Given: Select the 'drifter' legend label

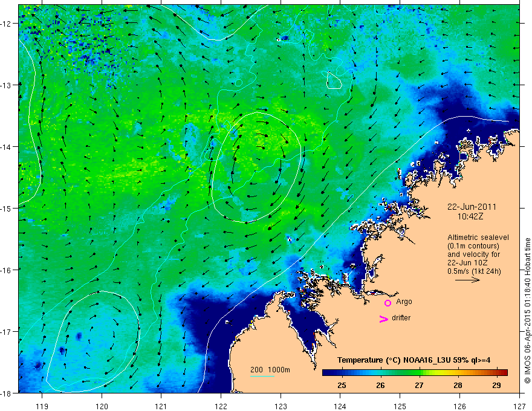Looking at the screenshot, I should [401, 318].
